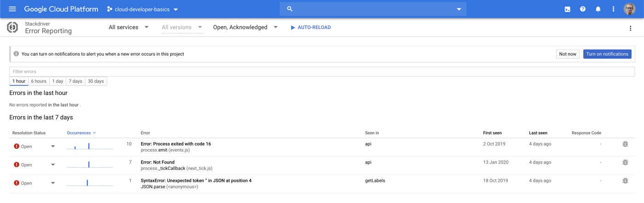Click the project hexagon icon beside cloud-developer-basics
The width and height of the screenshot is (644, 203).
[109, 9]
